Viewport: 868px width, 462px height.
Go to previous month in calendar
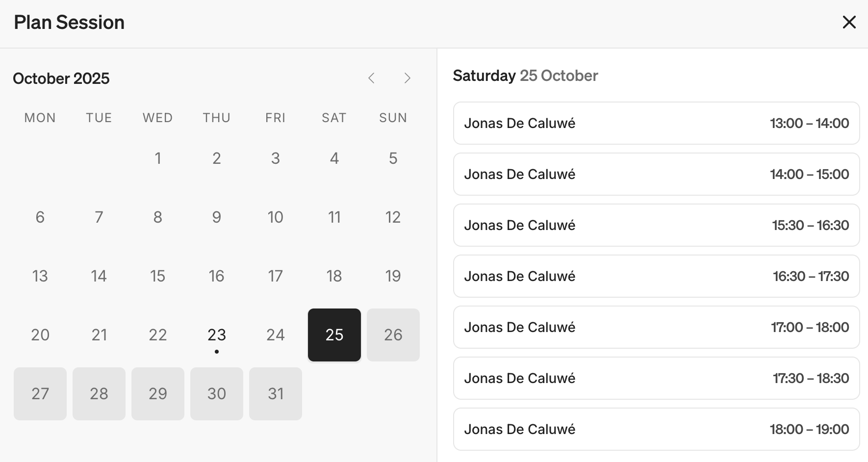point(371,78)
